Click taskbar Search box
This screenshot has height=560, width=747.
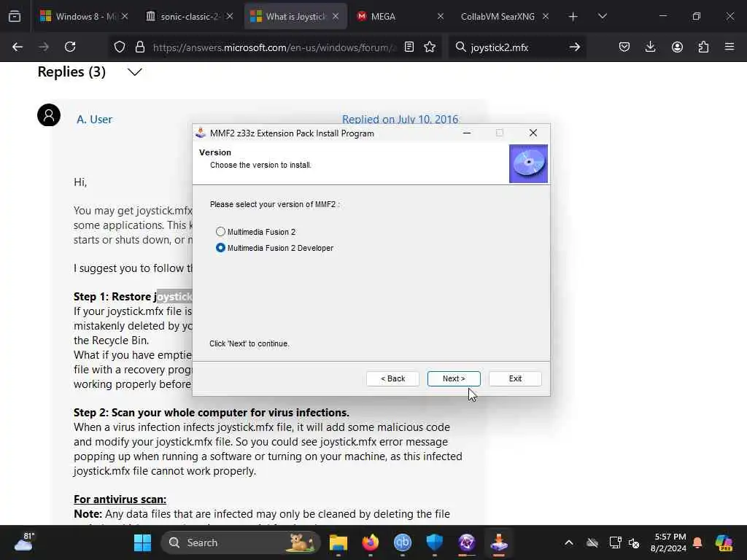pos(241,542)
